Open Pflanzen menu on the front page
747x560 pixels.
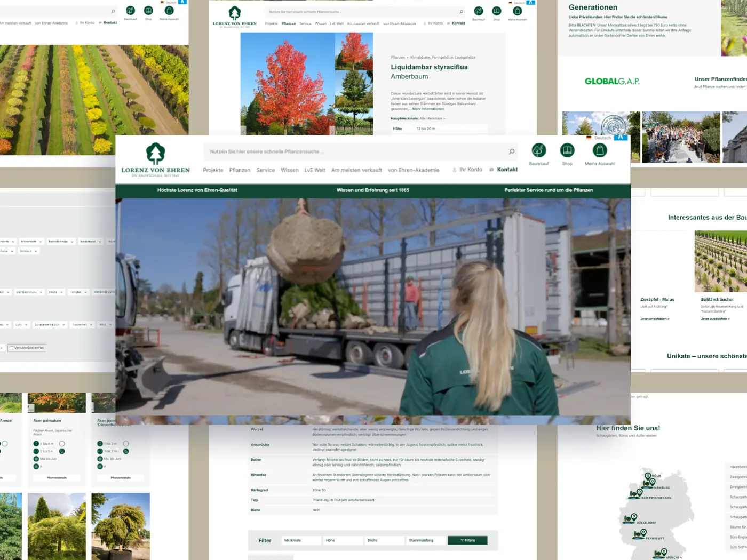click(240, 170)
